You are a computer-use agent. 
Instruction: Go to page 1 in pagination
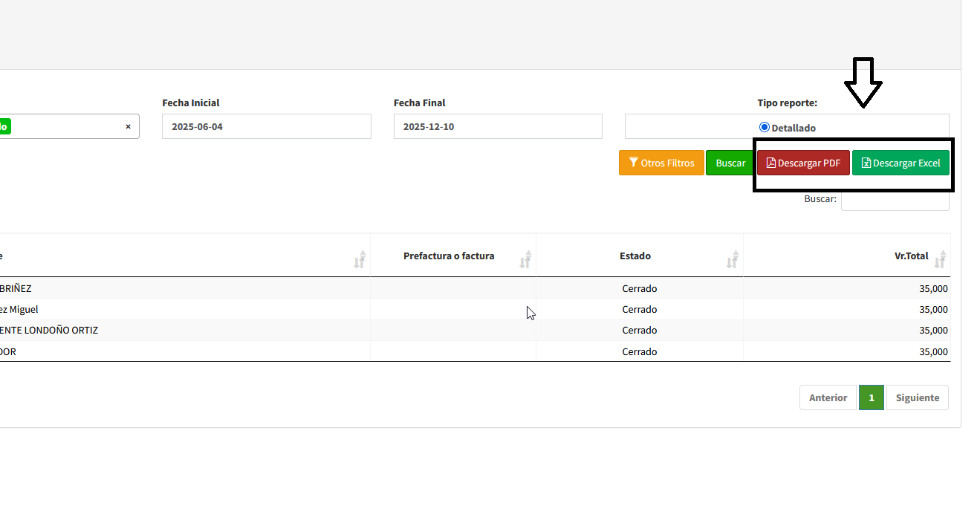click(x=871, y=397)
